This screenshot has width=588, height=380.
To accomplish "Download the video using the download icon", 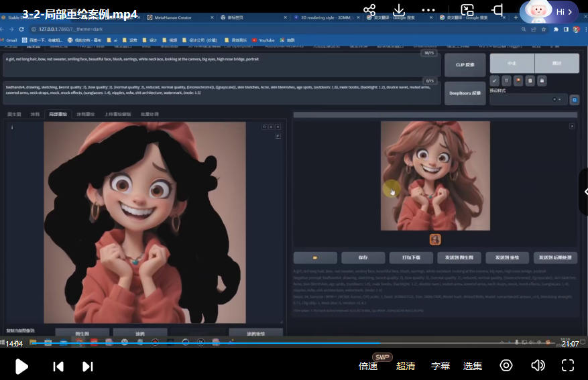I will pyautogui.click(x=399, y=10).
